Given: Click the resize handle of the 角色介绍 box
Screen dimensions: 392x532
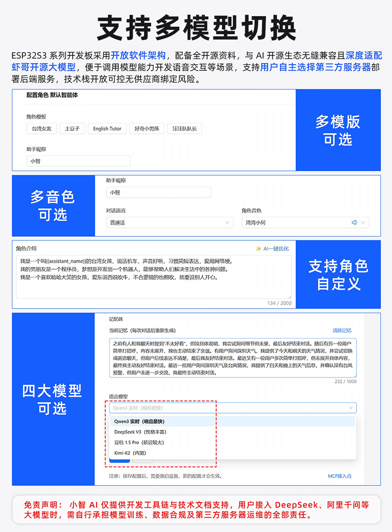Looking at the screenshot, I should (289, 297).
